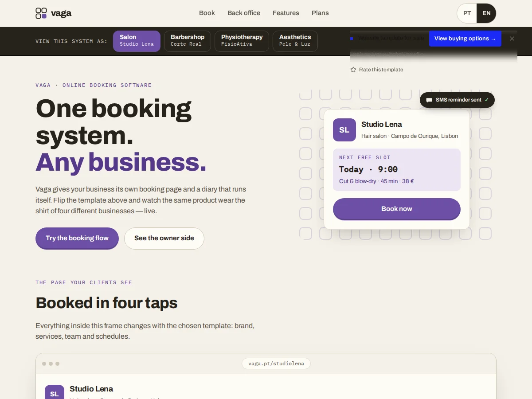Click the vaga.pt/studiolena address bar
The image size is (532, 399).
(276, 364)
